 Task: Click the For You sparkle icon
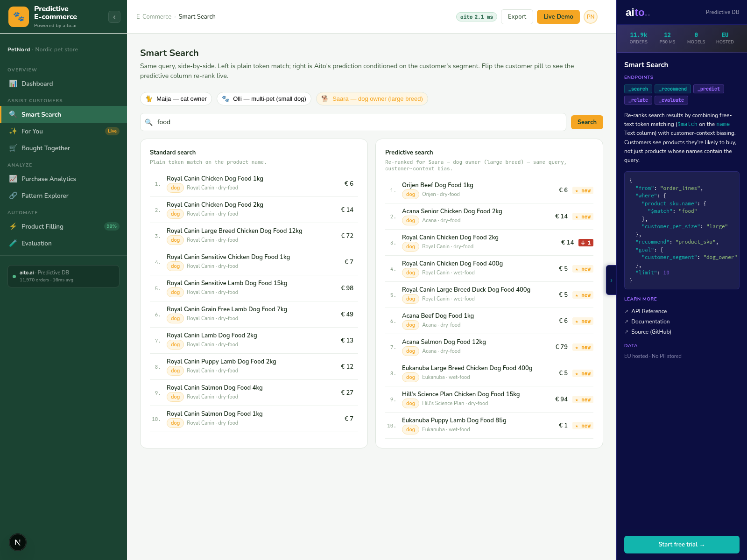point(13,131)
